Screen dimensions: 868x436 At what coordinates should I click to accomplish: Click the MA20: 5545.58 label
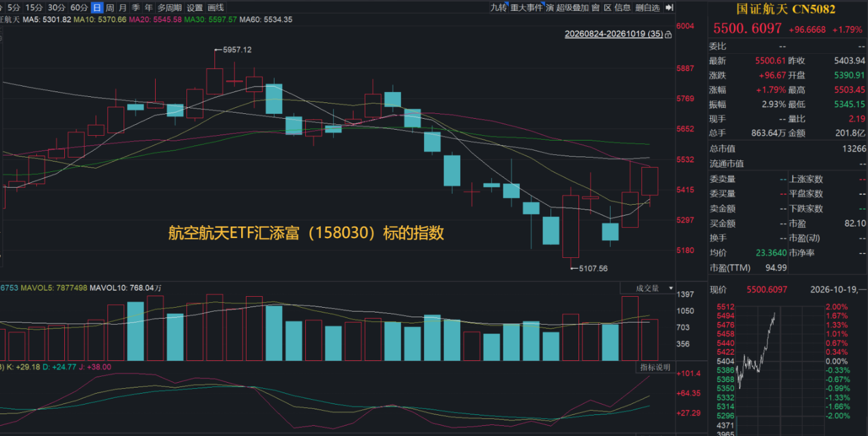[x=156, y=19]
